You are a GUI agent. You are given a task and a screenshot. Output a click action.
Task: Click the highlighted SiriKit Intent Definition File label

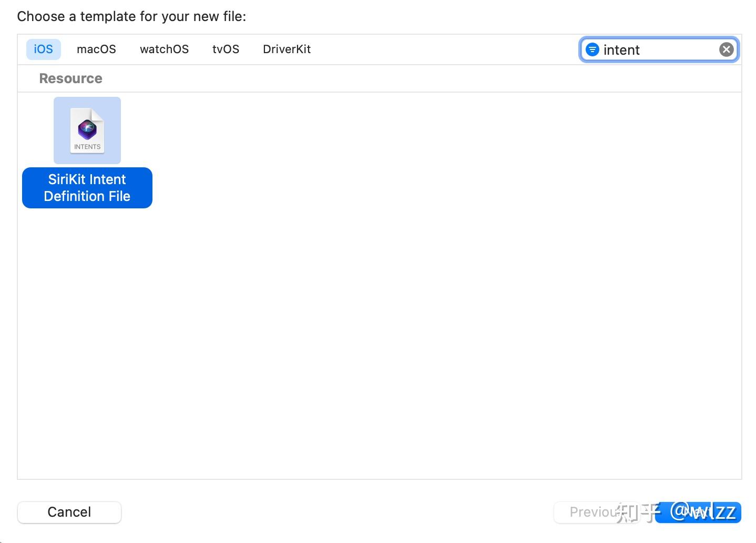[87, 188]
